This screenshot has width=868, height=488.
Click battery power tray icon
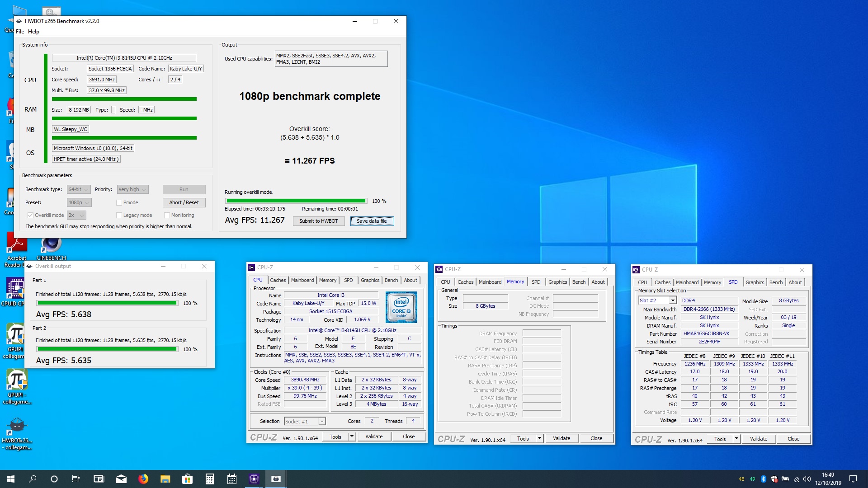[x=785, y=479]
